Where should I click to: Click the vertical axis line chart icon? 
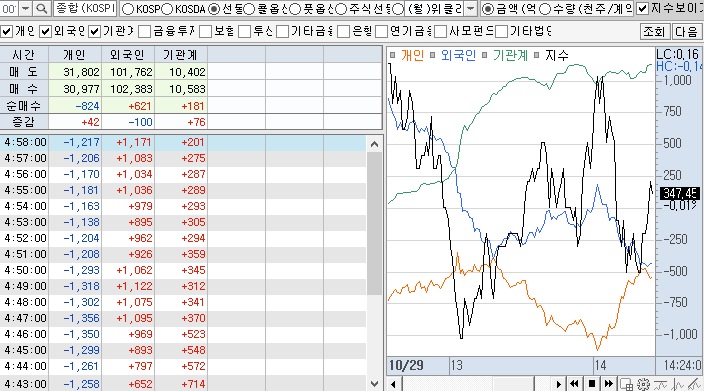(x=678, y=384)
